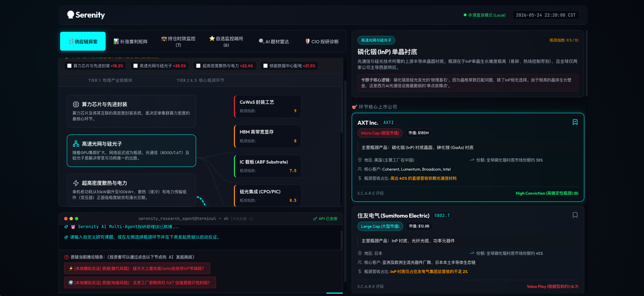Click the 市值: $12.8B pill
Image resolution: width=644 pixels, height=296 pixels.
click(419, 226)
